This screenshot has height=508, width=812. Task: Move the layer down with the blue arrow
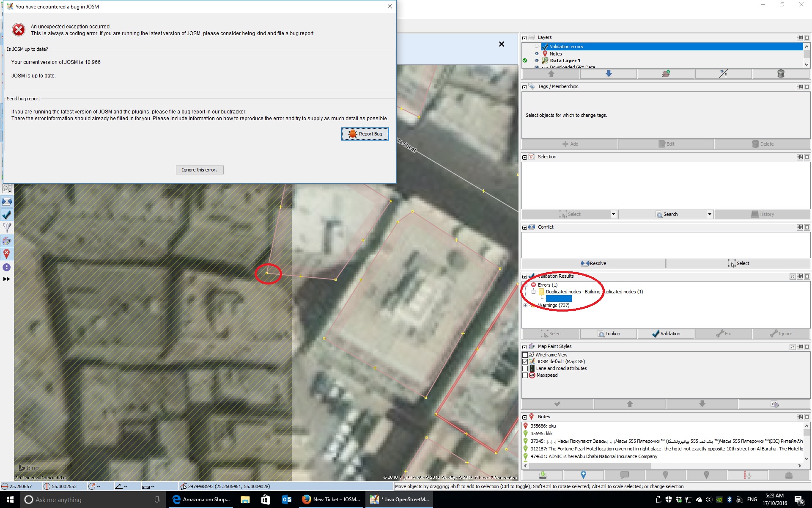point(609,74)
